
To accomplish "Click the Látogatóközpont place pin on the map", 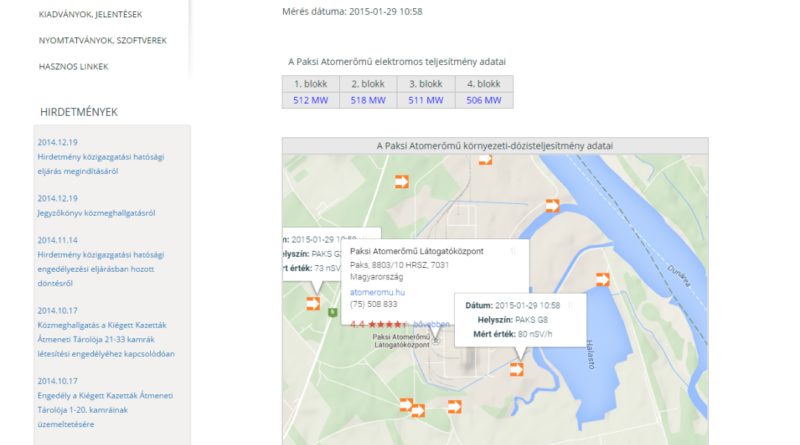I will (x=435, y=341).
